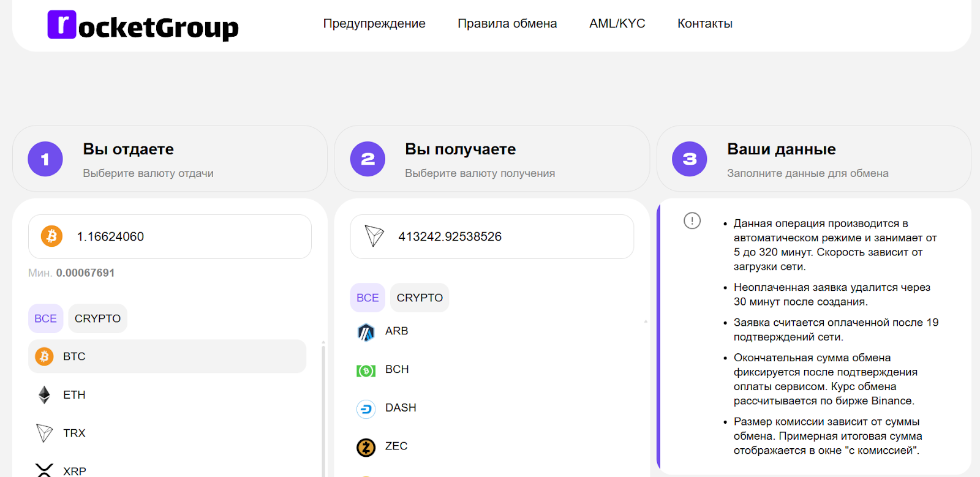Click the minimum amount 0.00067691
Screen dimensions: 980x477
85,273
